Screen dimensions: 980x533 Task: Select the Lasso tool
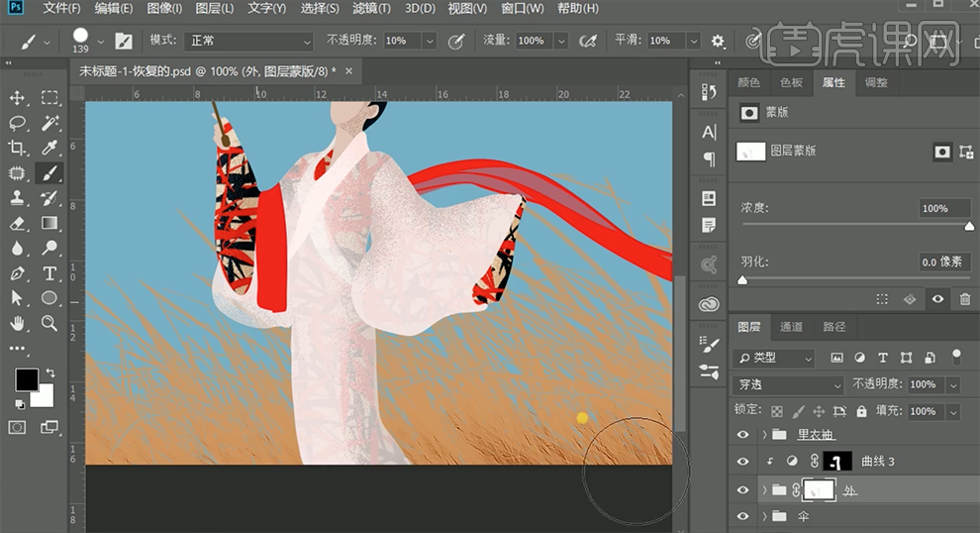[x=17, y=123]
